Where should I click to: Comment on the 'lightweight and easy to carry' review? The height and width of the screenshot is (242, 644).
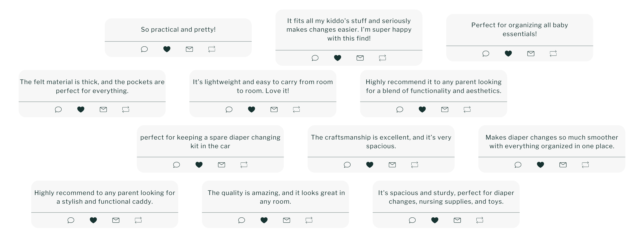229,110
